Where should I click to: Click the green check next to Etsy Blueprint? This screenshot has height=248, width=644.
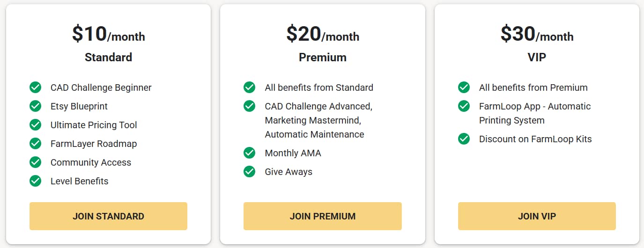[x=36, y=106]
